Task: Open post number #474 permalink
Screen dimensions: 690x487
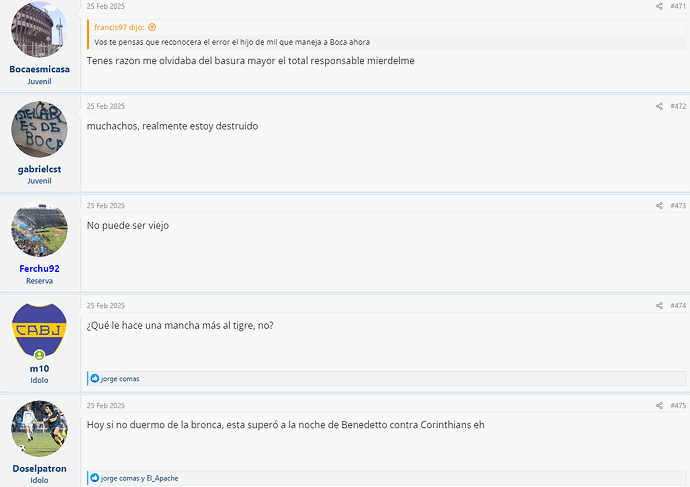Action: pos(678,305)
